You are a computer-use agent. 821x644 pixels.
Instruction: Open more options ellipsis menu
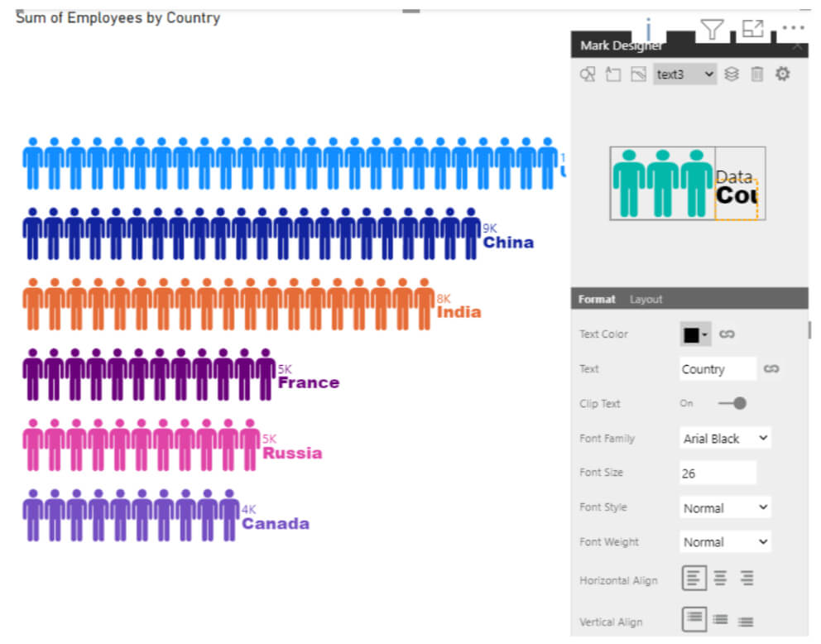(x=793, y=28)
